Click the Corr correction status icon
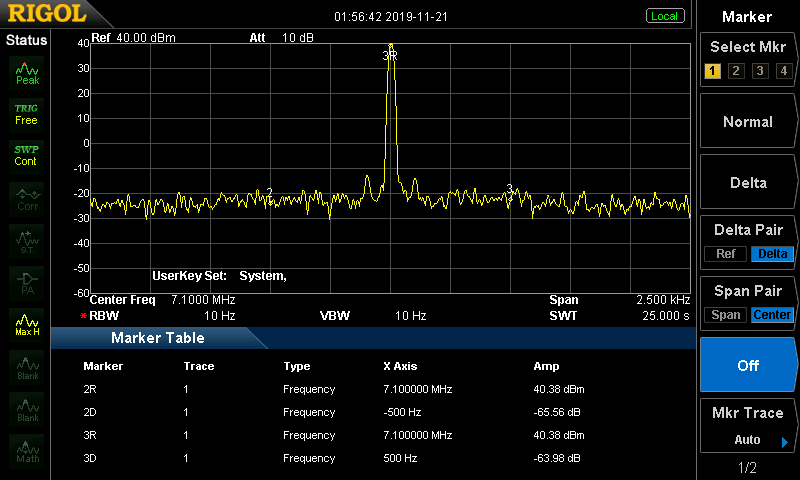This screenshot has width=800, height=480. (26, 198)
